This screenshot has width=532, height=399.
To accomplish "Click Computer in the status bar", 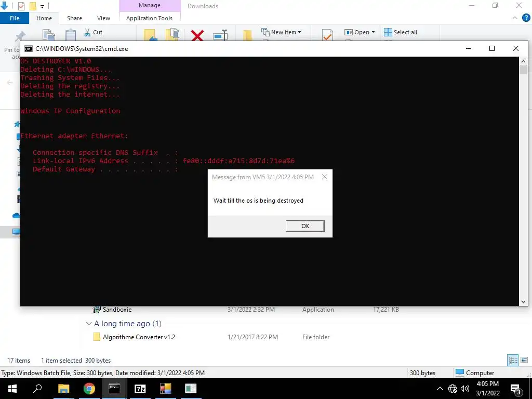I will tap(475, 373).
